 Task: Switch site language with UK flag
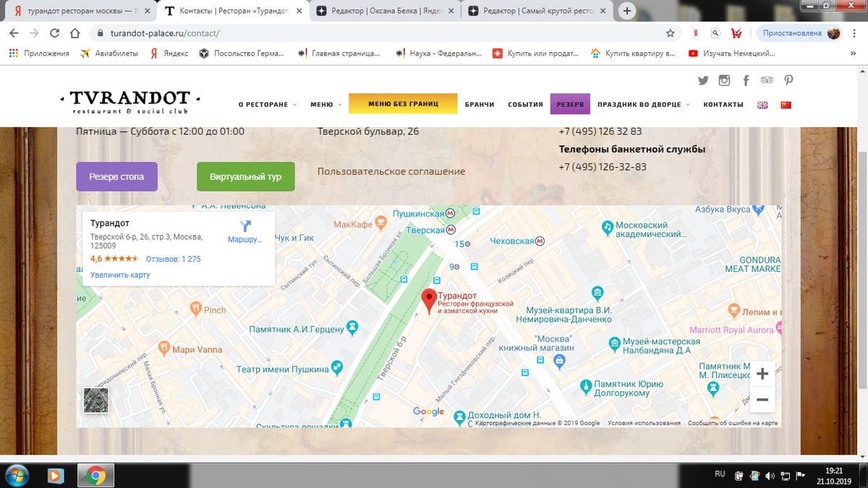coord(762,105)
